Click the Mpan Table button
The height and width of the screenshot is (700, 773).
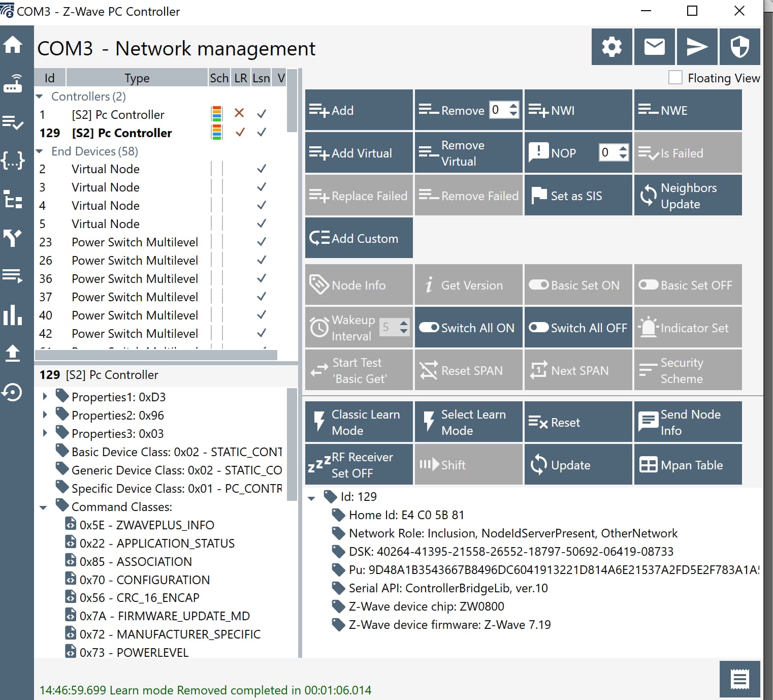pos(688,465)
